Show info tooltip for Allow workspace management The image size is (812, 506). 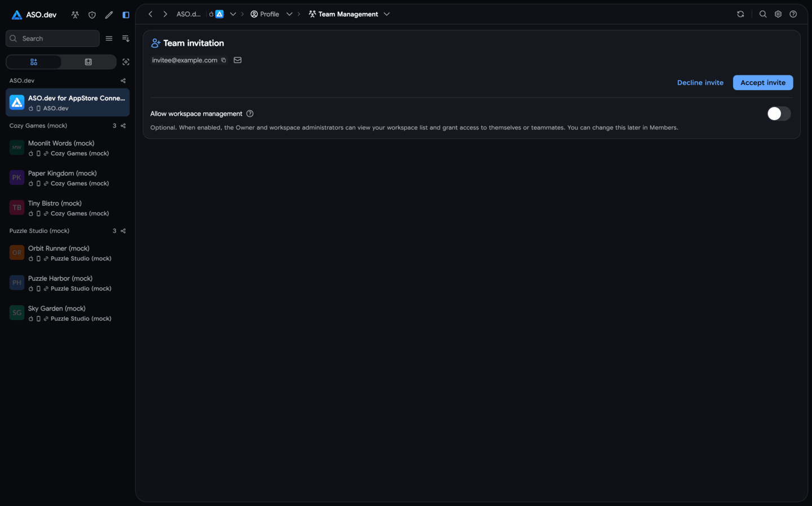point(250,114)
